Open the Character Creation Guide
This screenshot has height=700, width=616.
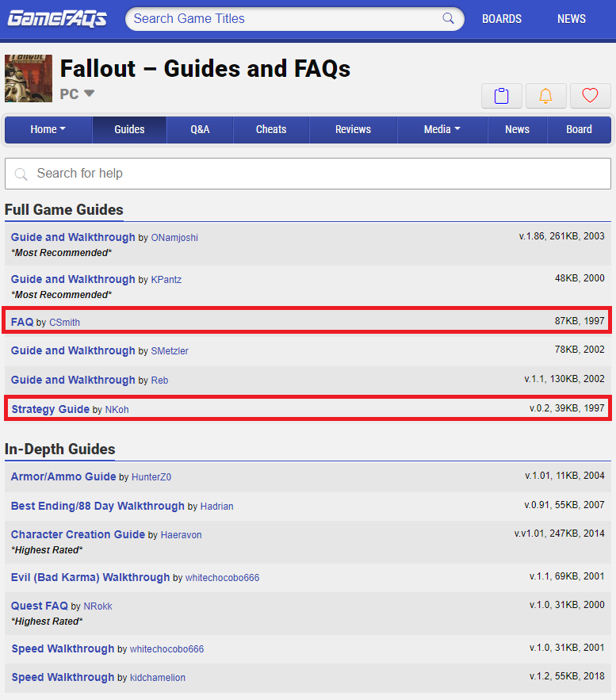[x=78, y=534]
